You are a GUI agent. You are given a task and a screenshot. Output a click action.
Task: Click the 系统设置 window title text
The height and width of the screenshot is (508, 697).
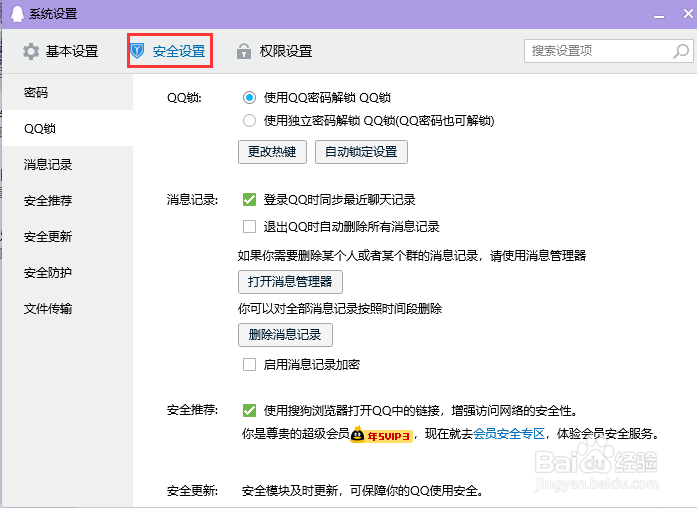click(x=53, y=14)
